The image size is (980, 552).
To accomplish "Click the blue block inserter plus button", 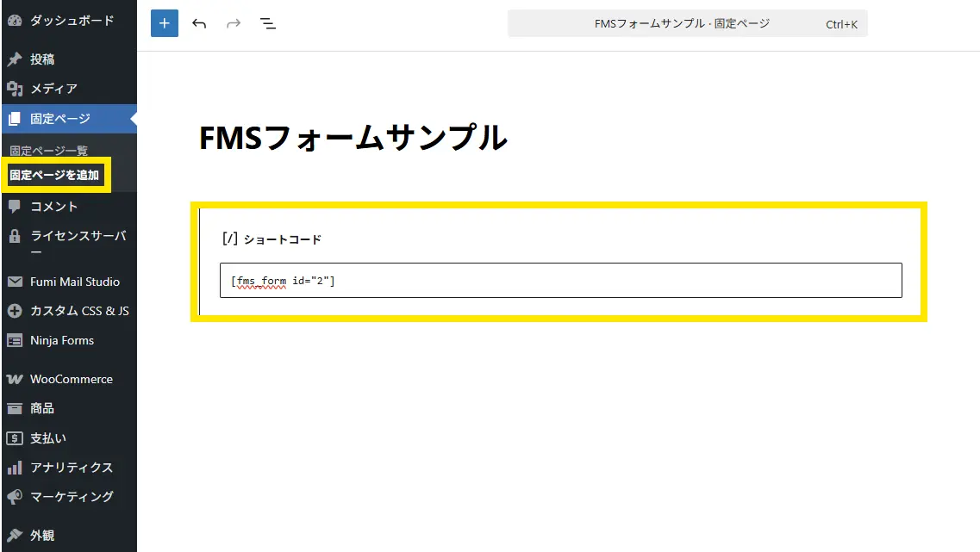I will pos(164,23).
